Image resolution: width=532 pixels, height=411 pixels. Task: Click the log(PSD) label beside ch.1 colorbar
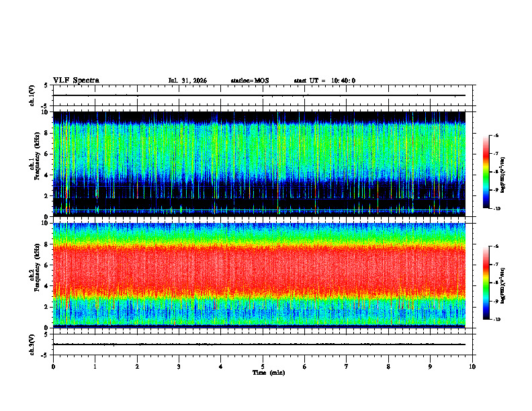[x=504, y=175]
